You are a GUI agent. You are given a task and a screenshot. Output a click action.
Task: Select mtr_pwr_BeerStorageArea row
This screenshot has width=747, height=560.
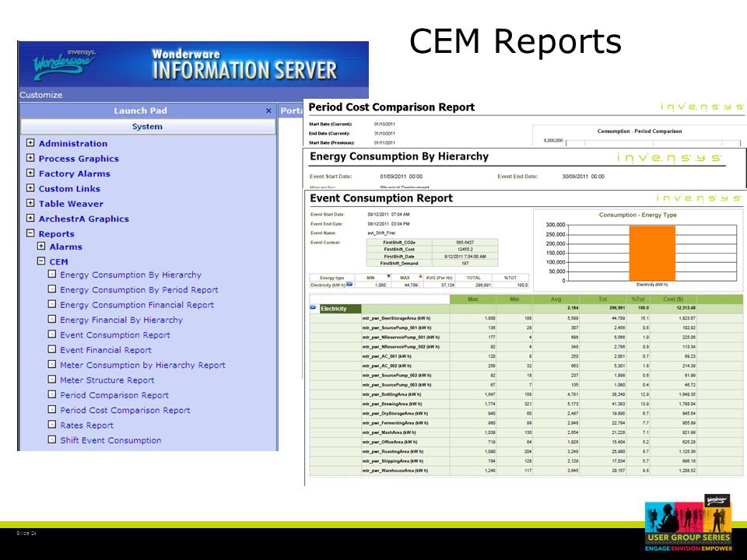point(526,318)
